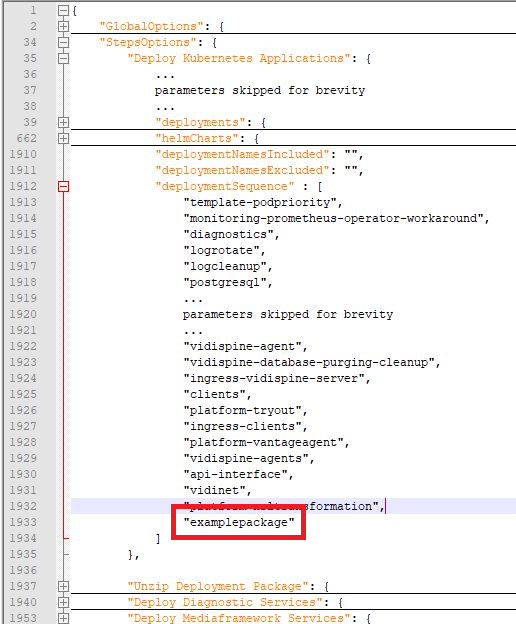Click "Deploy Mediaframework Services" key text
The height and width of the screenshot is (624, 516).
[239, 618]
